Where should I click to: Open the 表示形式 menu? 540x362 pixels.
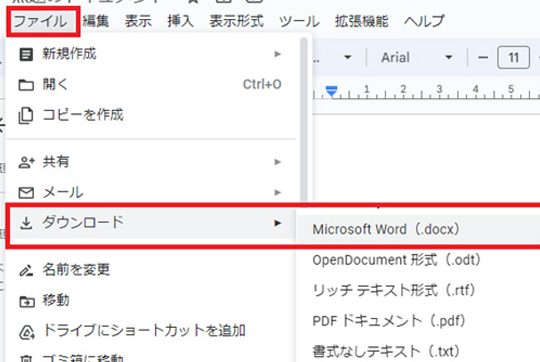(237, 21)
